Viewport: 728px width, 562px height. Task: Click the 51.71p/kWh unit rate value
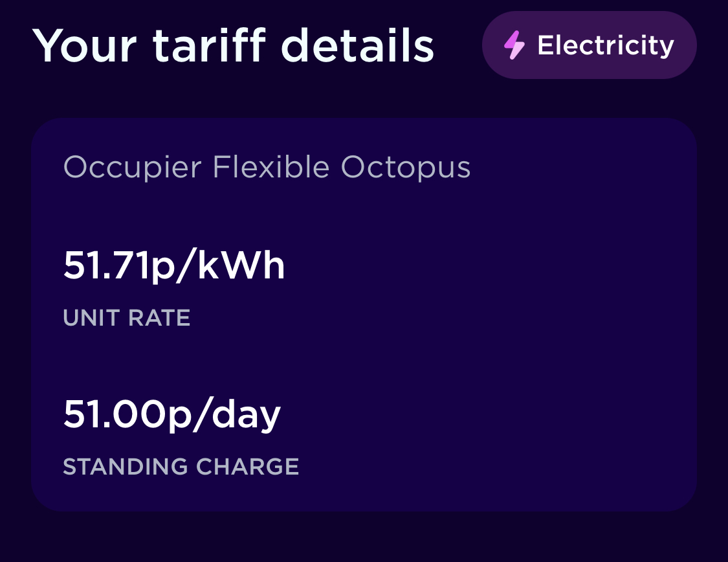173,265
